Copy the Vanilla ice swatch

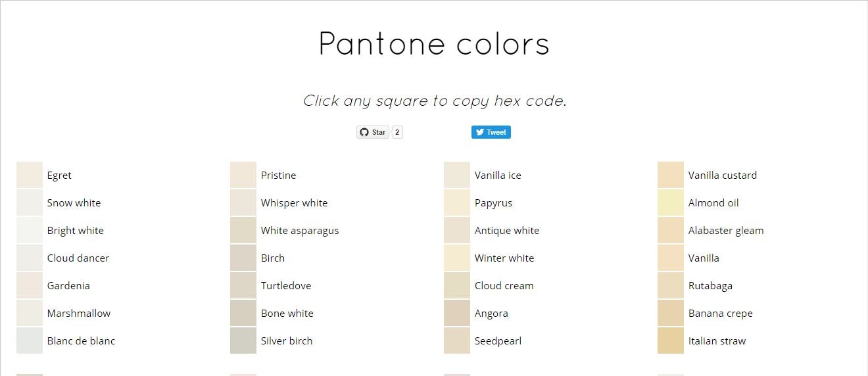(x=457, y=175)
